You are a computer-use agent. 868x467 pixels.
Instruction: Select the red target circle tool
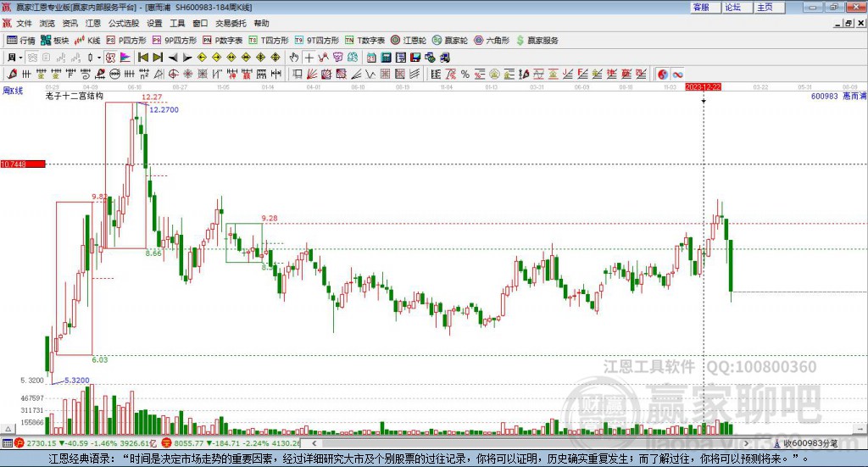(x=173, y=74)
